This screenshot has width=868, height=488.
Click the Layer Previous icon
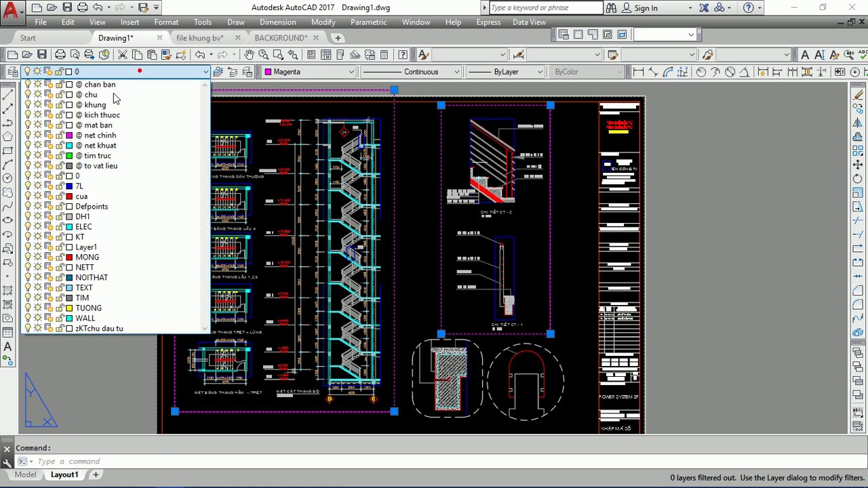pos(233,71)
